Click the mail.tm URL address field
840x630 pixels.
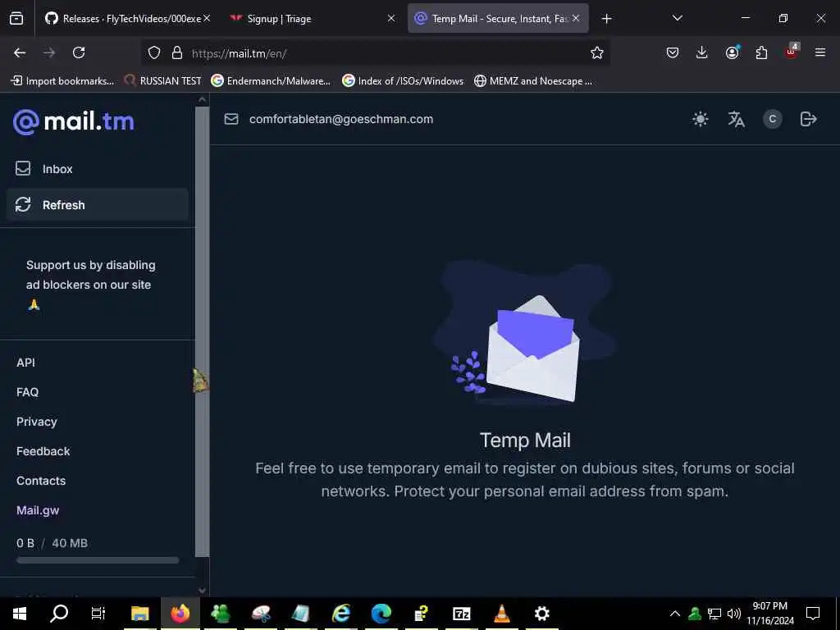(375, 53)
